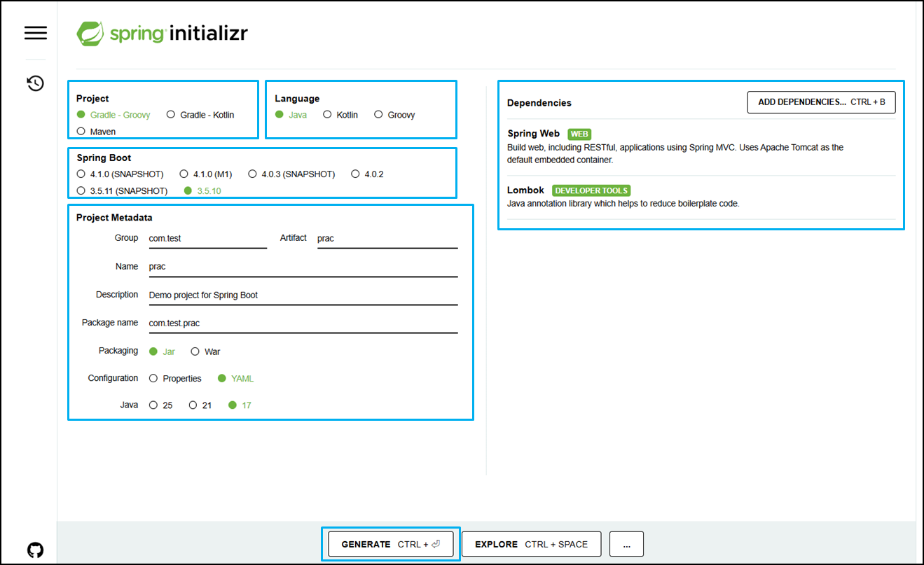Click the Lombok dependency entry

pos(701,197)
